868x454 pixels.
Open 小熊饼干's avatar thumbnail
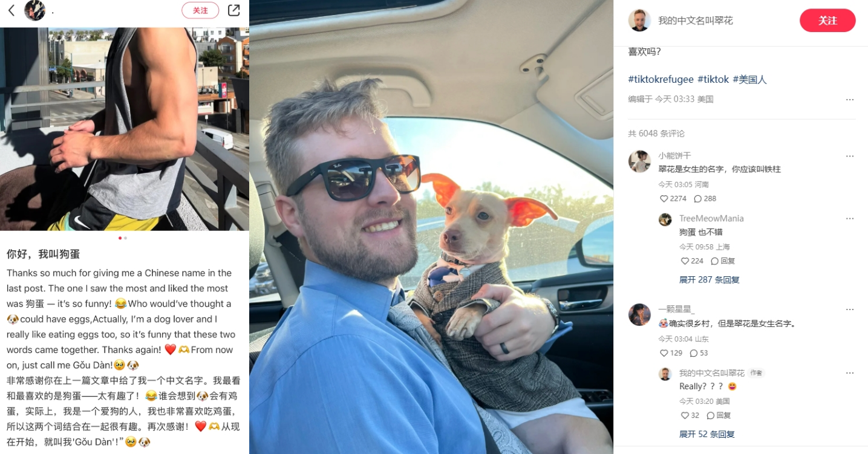coord(639,161)
